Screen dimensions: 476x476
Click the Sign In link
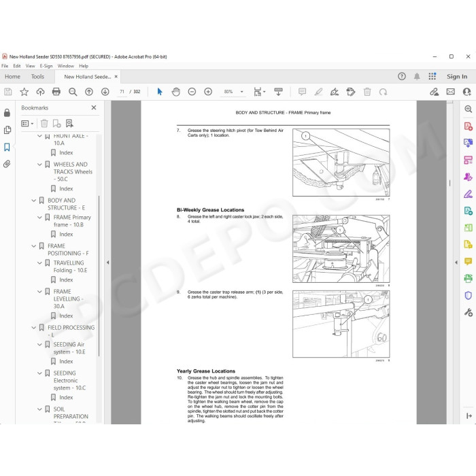coord(457,76)
